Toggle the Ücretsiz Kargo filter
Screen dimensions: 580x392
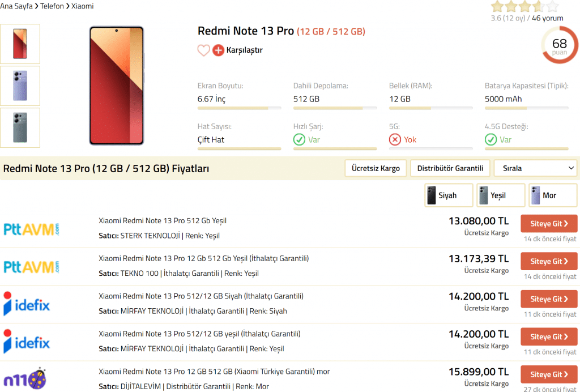point(376,168)
